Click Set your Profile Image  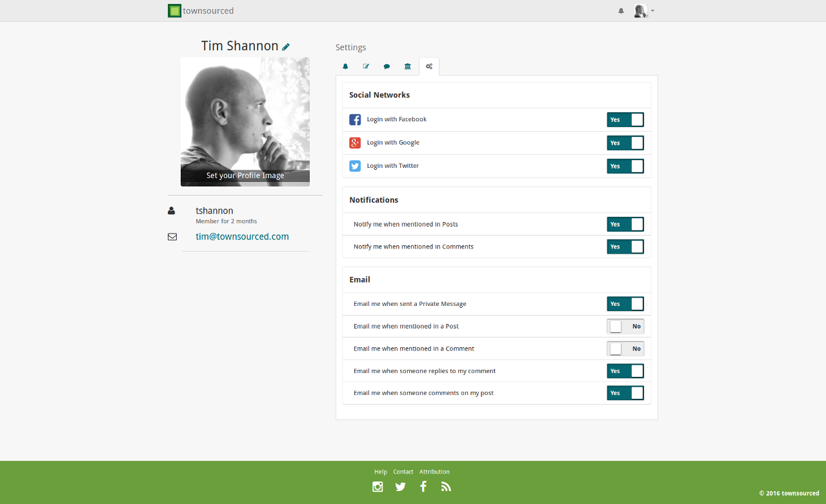pos(245,176)
